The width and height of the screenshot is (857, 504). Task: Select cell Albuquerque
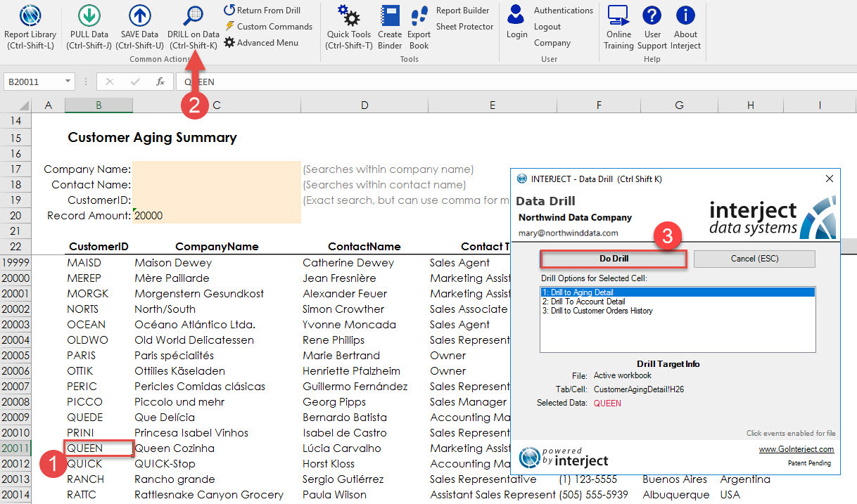point(679,494)
